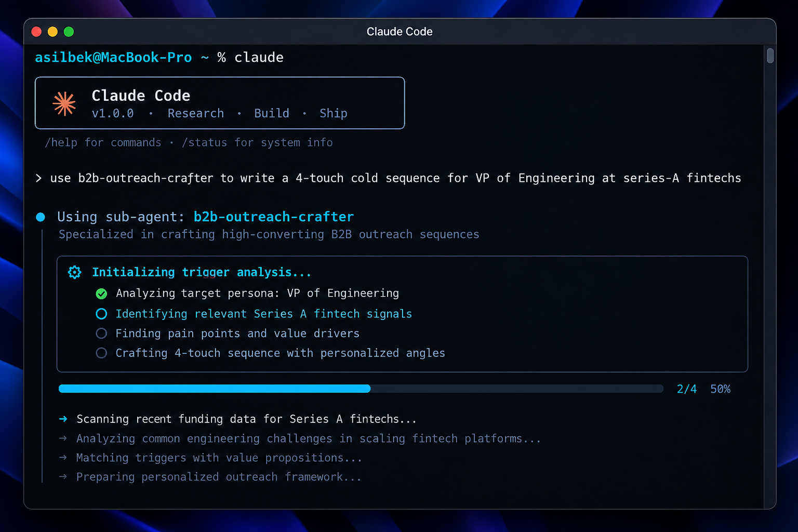
Task: Select the empty circle beside Crafting 4-touch sequence
Action: coord(101,353)
